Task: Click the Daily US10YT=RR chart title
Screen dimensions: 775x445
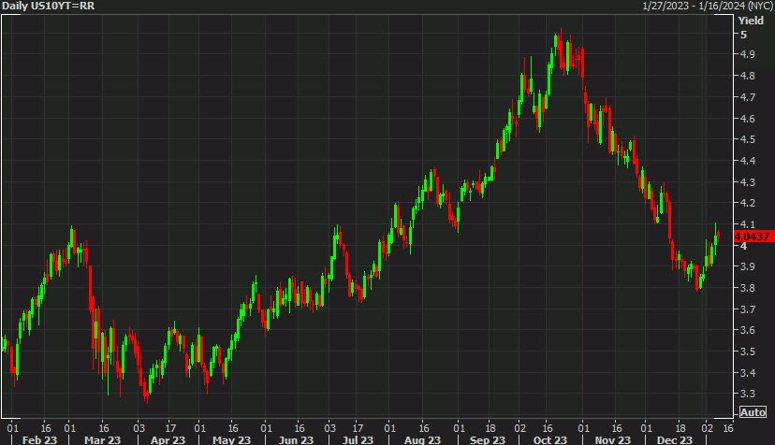Action: [x=48, y=6]
